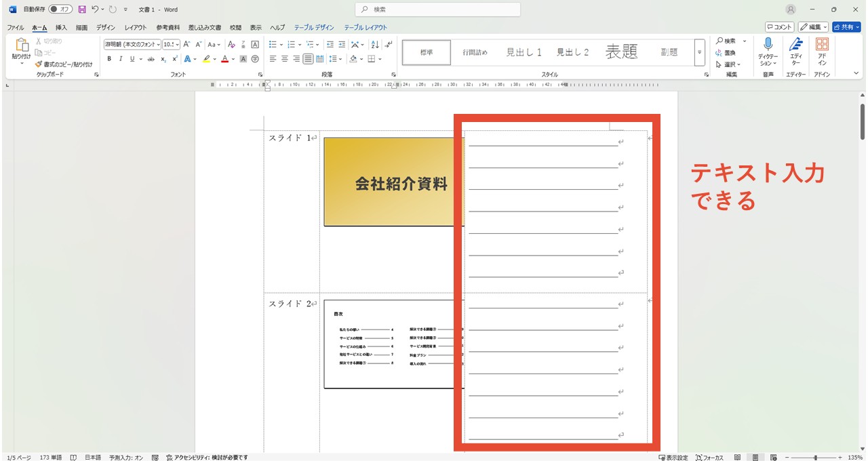Click the zoom slider in status bar
This screenshot has width=868, height=461.
tap(816, 458)
